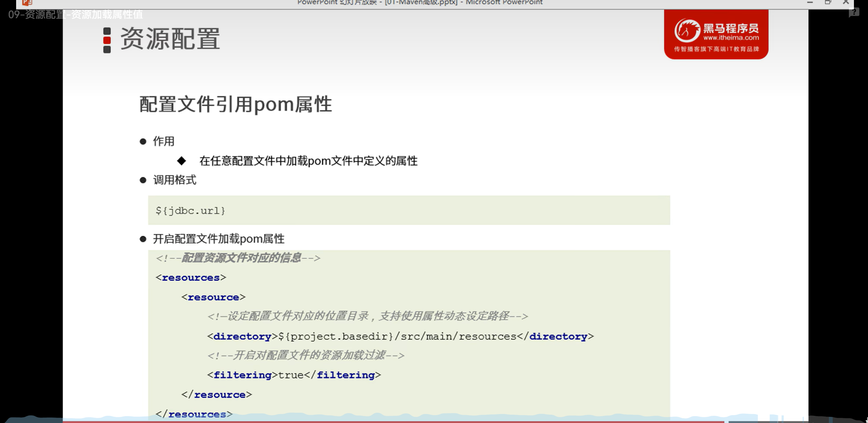The height and width of the screenshot is (423, 868).
Task: Click the video title 09-资源配置-资源加载属性值
Action: click(x=75, y=14)
